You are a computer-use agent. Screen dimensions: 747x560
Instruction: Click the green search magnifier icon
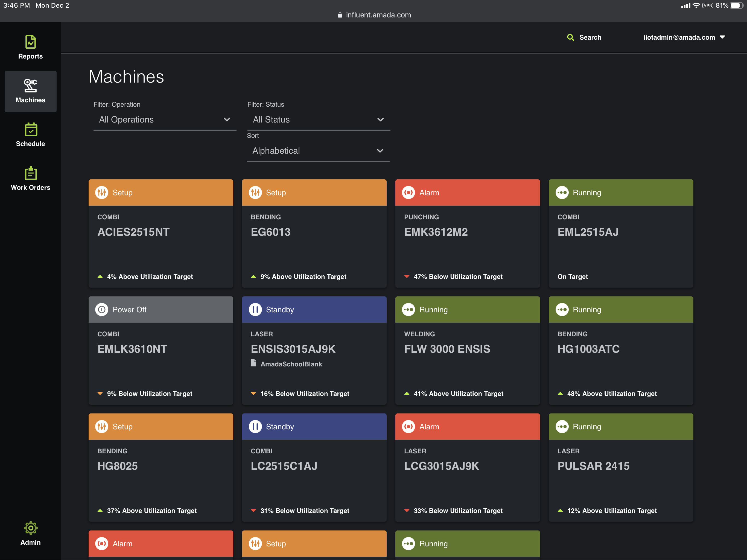(570, 37)
